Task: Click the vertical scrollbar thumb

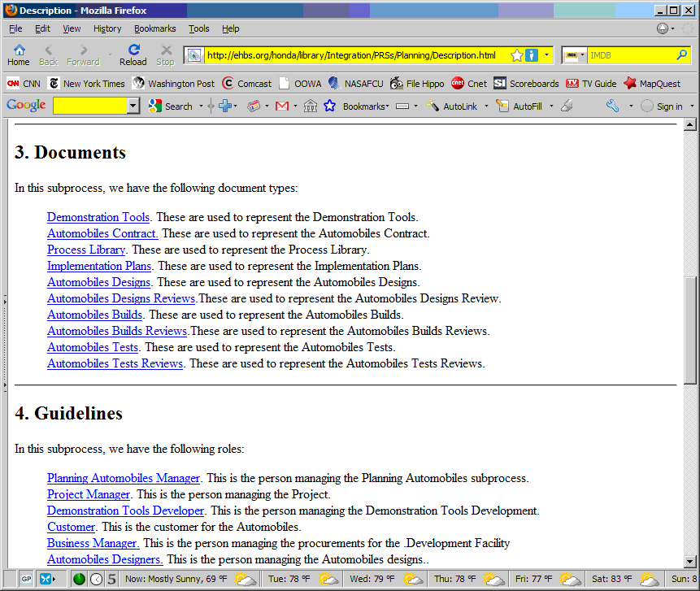Action: click(690, 330)
